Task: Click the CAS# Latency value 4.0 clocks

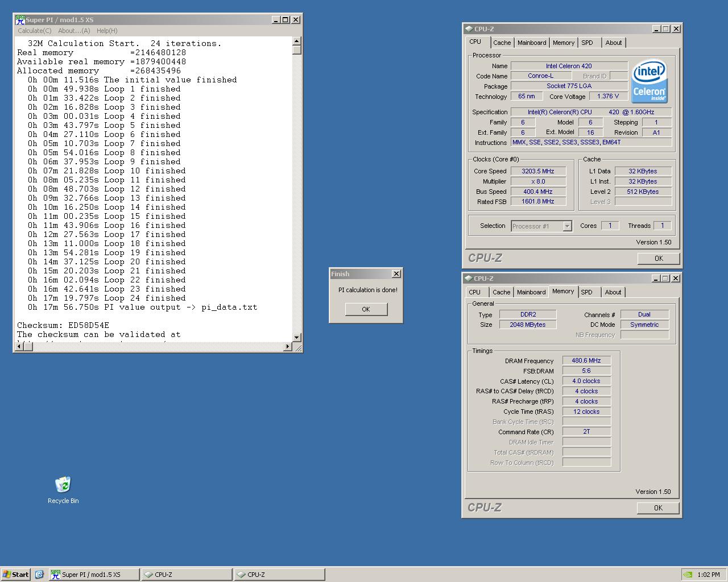Action: [586, 381]
